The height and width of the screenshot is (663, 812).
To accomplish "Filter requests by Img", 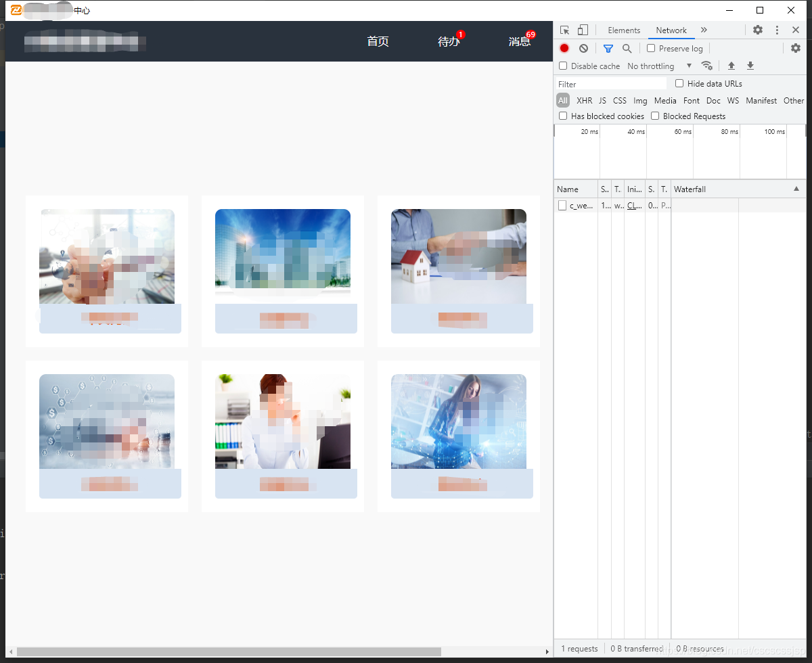I will (x=640, y=101).
